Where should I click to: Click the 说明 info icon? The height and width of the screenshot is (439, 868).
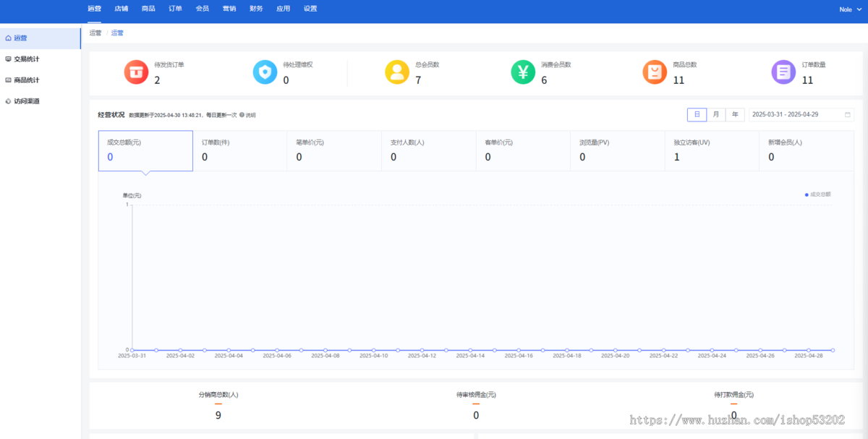pyautogui.click(x=242, y=115)
